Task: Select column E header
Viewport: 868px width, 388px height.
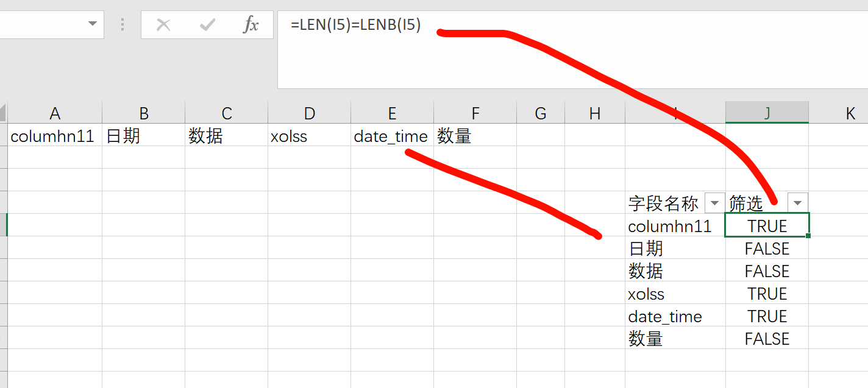Action: [392, 113]
